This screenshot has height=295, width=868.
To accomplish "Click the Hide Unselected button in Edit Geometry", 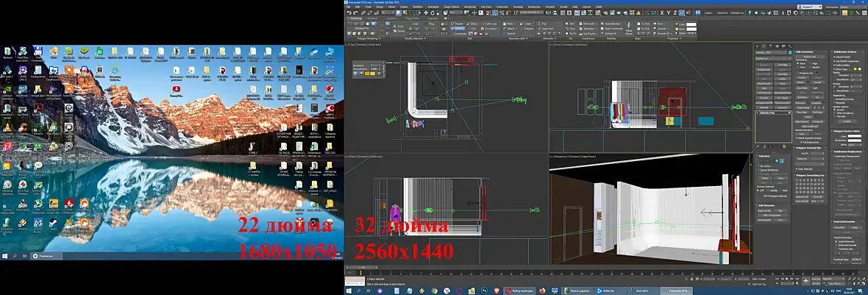I will tap(809, 127).
